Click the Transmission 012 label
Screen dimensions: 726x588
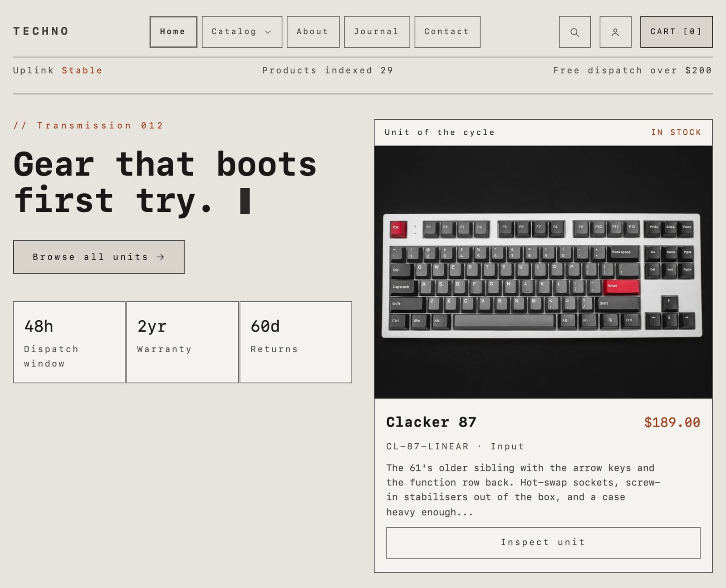[88, 126]
